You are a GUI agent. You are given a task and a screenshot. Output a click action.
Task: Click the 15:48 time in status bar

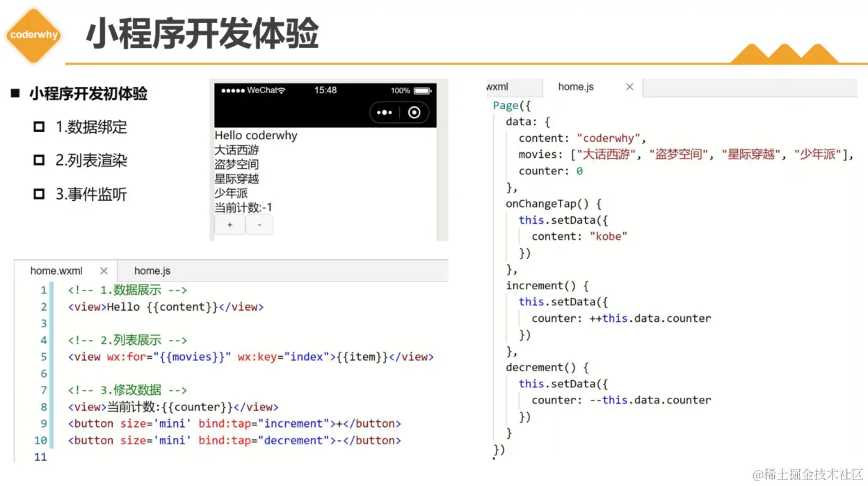pos(325,90)
